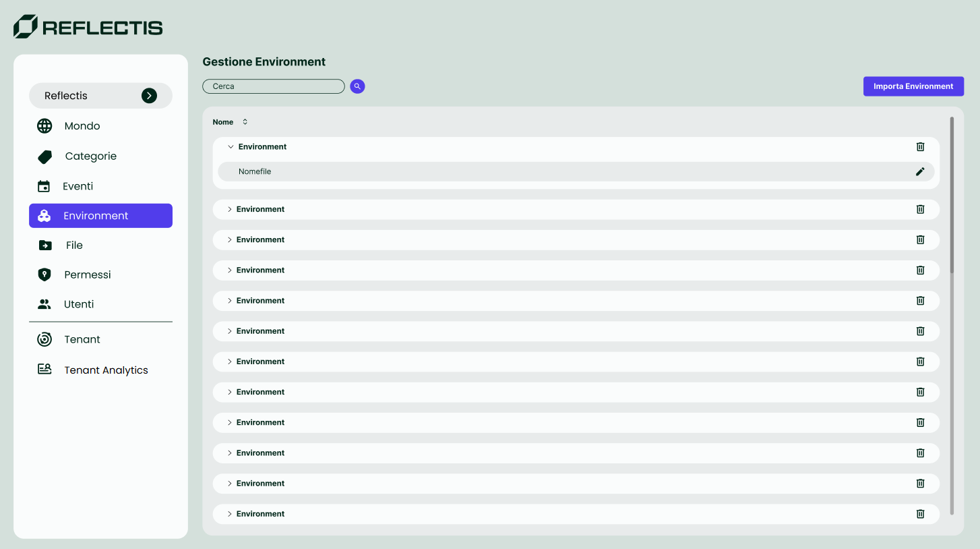Click the people icon beside Utenti
980x549 pixels.
tap(44, 304)
